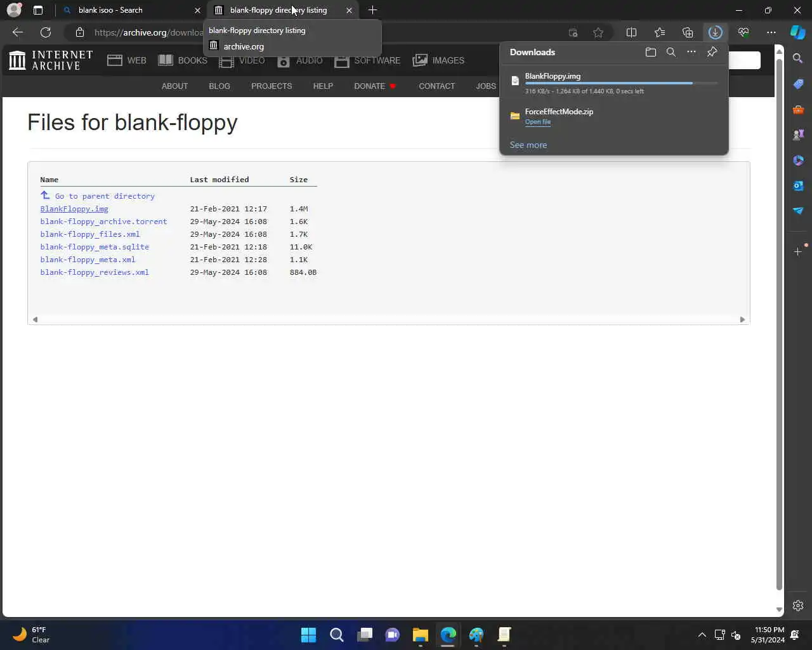Viewport: 812px width, 650px height.
Task: Open File Explorer from taskbar
Action: pyautogui.click(x=421, y=635)
